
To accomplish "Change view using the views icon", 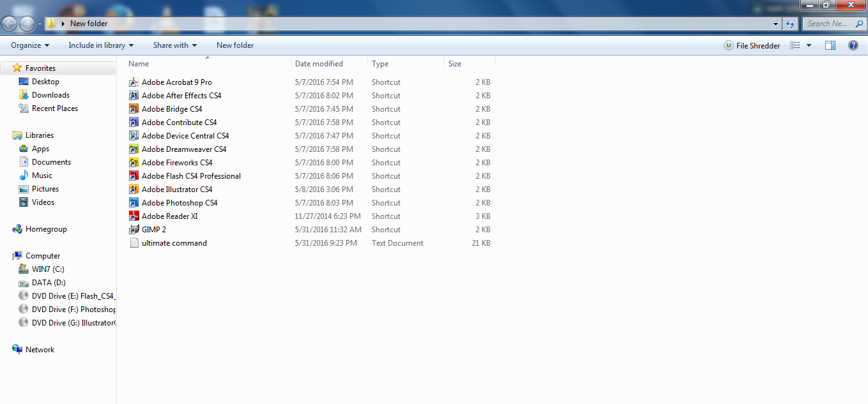I will (x=795, y=45).
